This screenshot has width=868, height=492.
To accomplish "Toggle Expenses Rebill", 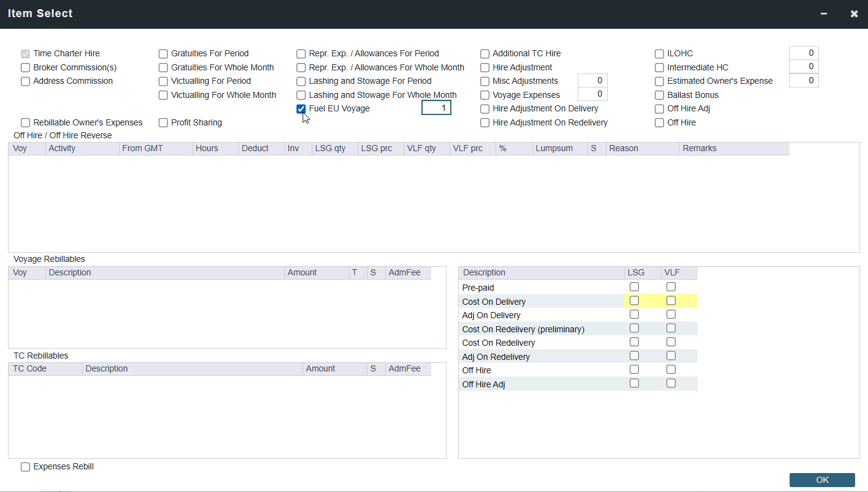I will click(25, 466).
